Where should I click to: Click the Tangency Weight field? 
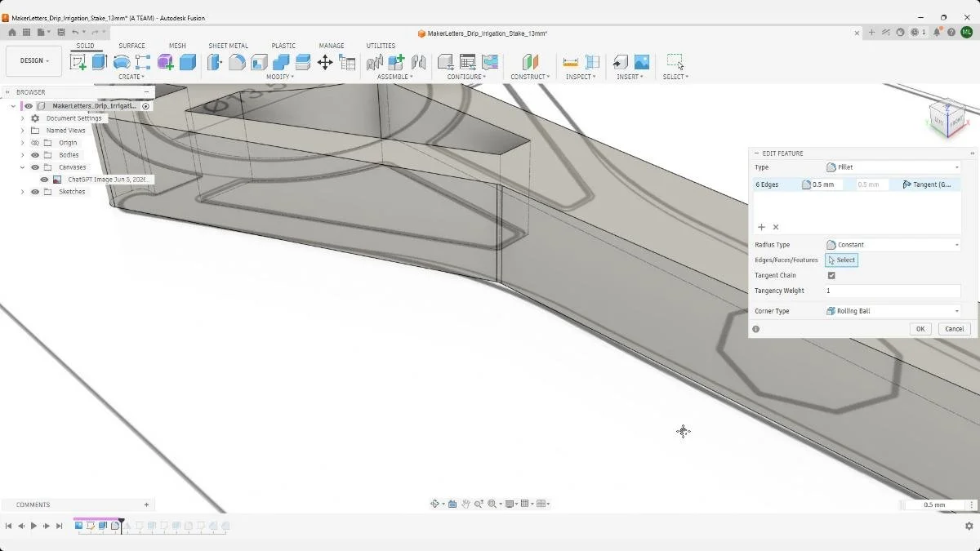[893, 291]
